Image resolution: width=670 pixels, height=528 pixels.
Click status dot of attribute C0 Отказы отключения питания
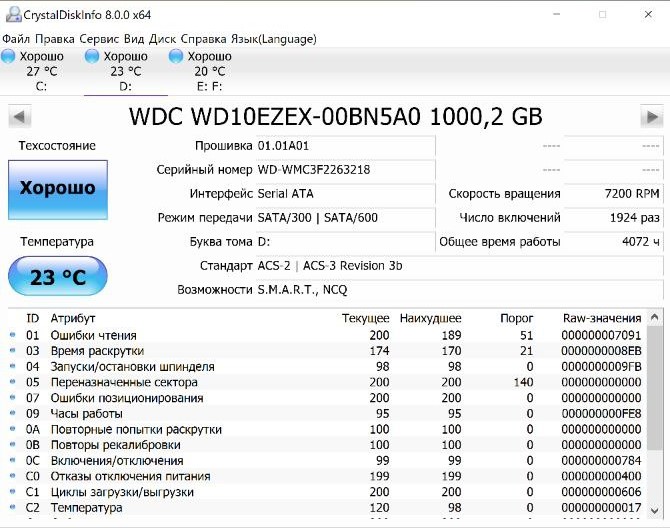pos(12,476)
